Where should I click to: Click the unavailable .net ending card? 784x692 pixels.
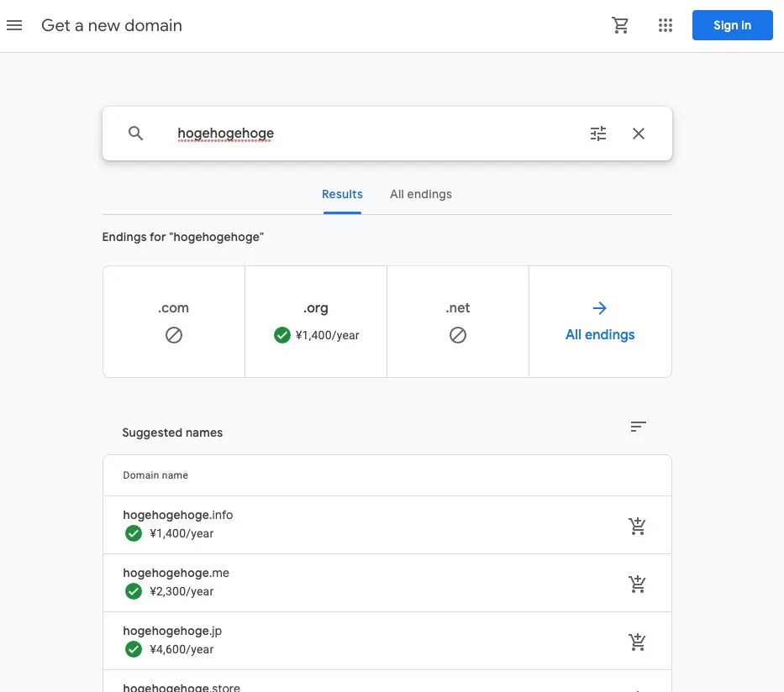click(x=457, y=321)
